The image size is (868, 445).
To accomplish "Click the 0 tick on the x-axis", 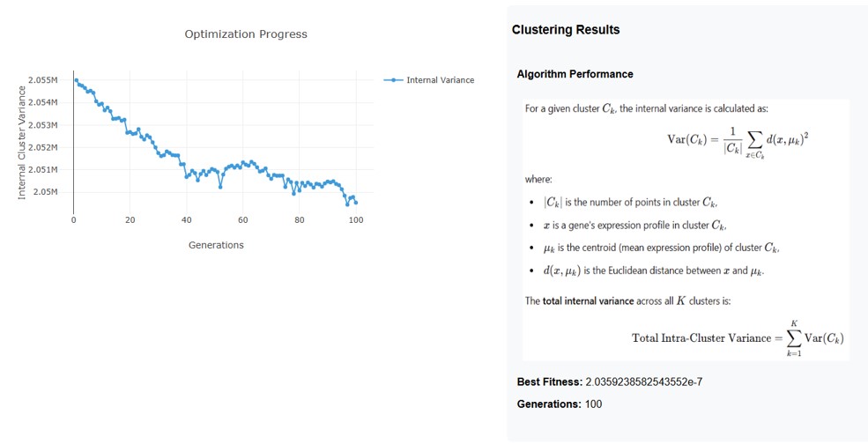I will point(74,220).
